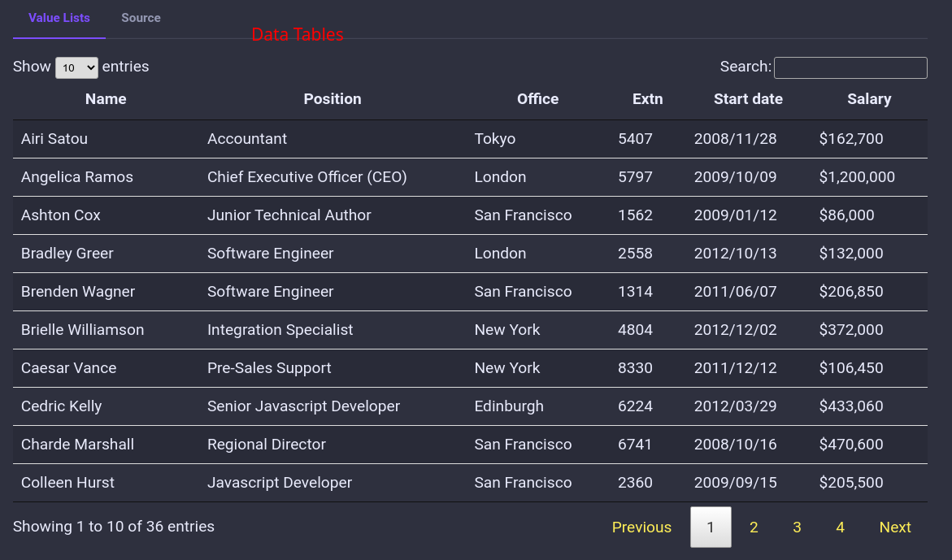Select the Angelica Ramos CEO row
Image resolution: width=952 pixels, height=560 pixels.
[470, 177]
